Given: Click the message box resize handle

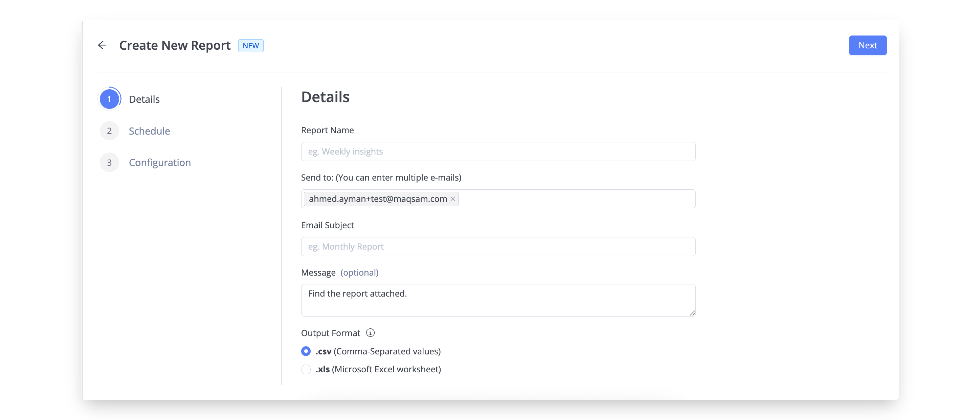Looking at the screenshot, I should [x=692, y=313].
